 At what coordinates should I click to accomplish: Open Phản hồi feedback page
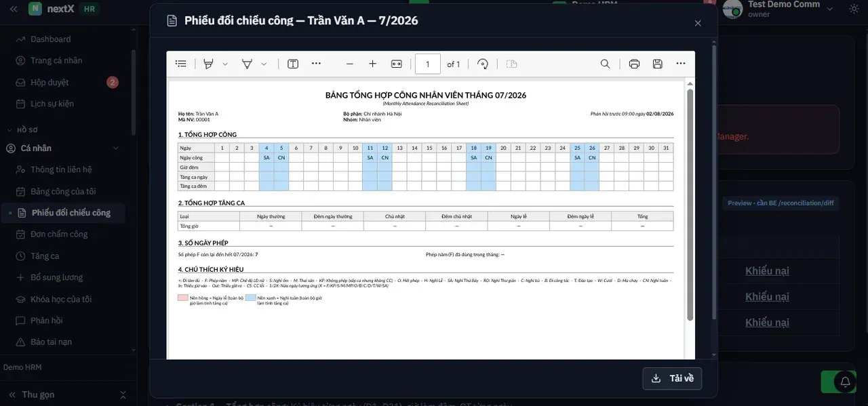pyautogui.click(x=46, y=320)
